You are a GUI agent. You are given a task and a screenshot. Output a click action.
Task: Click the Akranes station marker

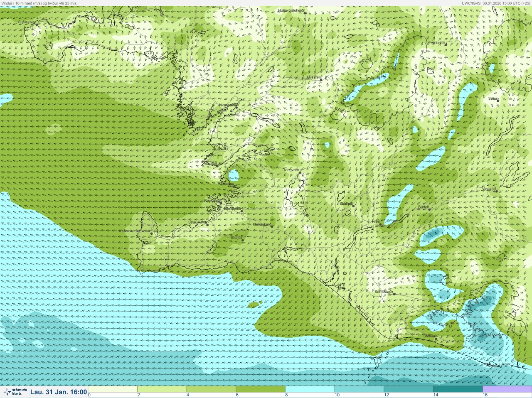coord(217,166)
